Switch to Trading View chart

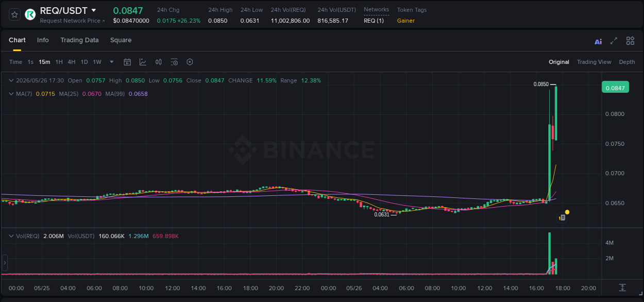594,62
